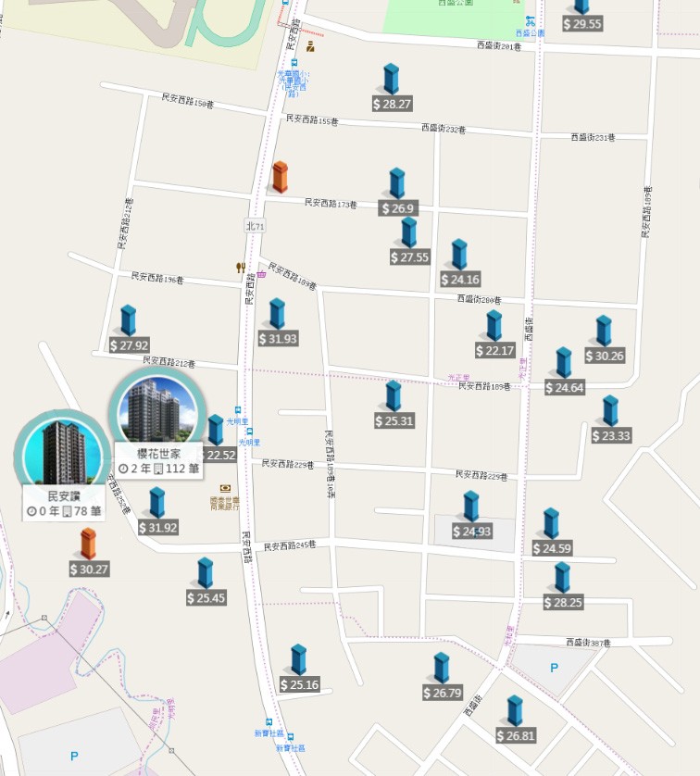Select the blue marker priced $ 25.45

coord(206,572)
